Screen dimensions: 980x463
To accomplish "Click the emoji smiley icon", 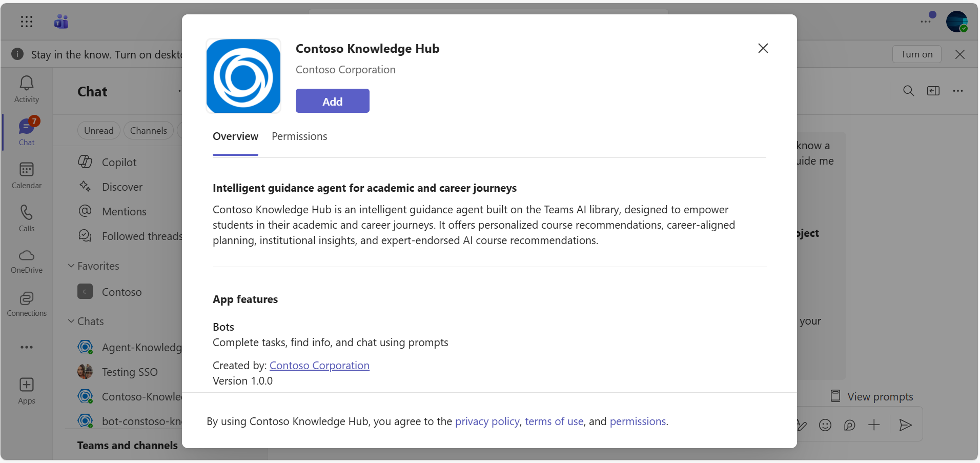I will 825,425.
